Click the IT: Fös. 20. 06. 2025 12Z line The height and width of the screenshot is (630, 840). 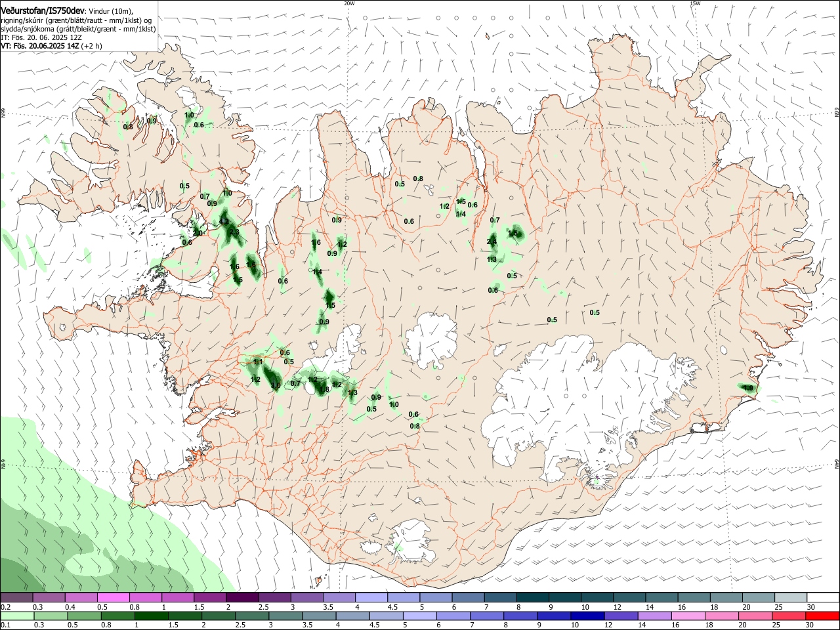[x=41, y=37]
